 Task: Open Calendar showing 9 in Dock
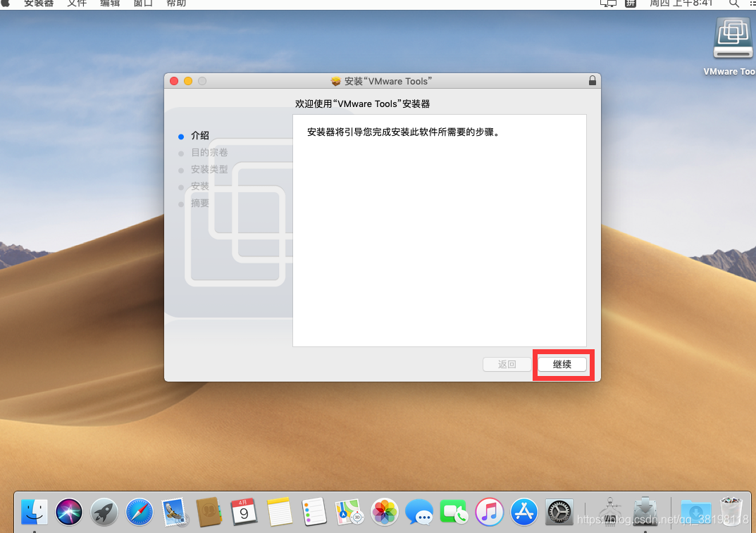click(x=244, y=511)
